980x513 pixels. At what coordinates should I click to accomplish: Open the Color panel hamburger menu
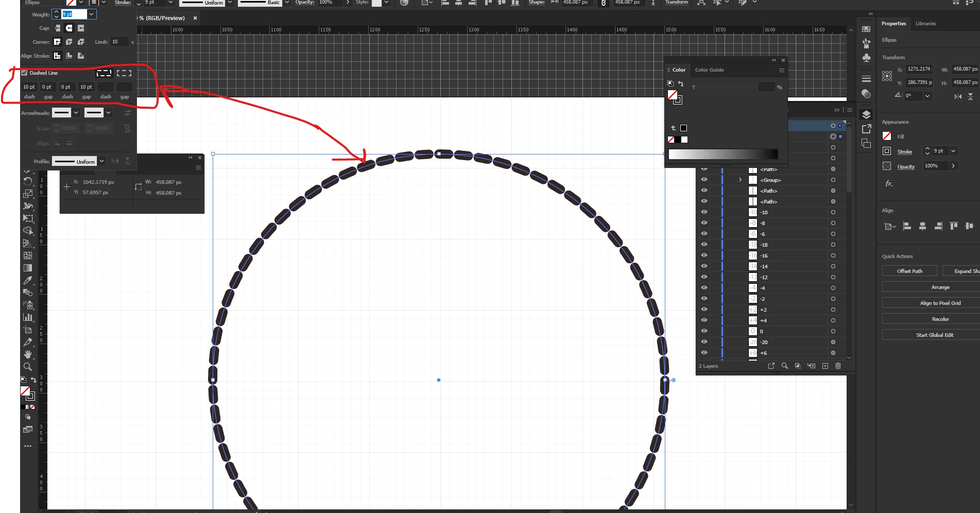pos(782,70)
